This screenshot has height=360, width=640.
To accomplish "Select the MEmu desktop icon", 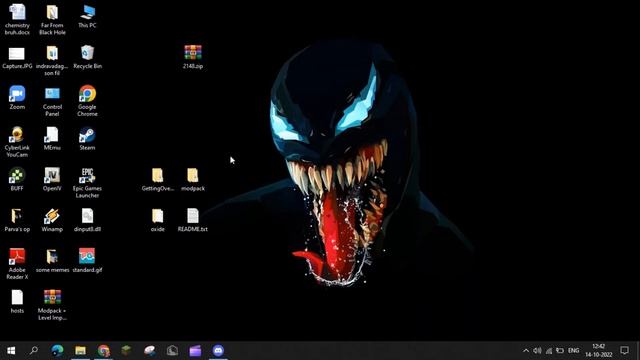I will pyautogui.click(x=52, y=135).
